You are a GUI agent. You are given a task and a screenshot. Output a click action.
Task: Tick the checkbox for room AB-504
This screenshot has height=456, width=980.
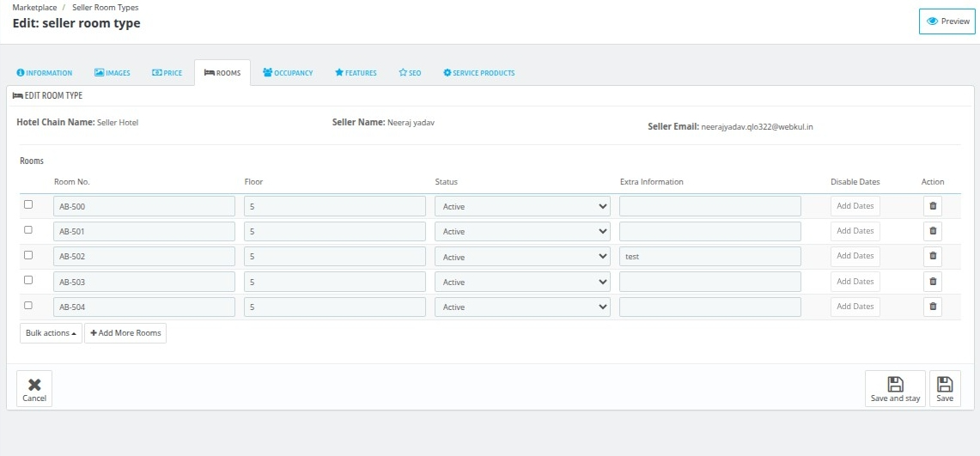[28, 306]
